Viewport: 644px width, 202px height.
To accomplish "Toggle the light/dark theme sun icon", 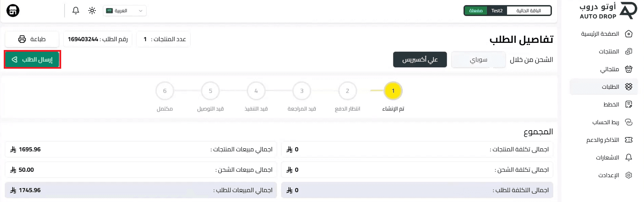I will click(92, 11).
